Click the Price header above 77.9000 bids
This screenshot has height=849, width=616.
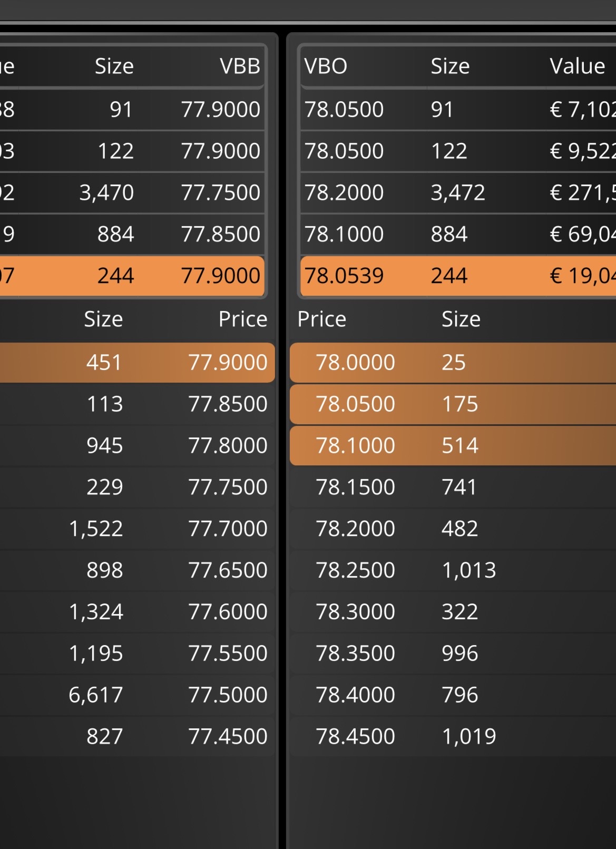[x=243, y=319]
